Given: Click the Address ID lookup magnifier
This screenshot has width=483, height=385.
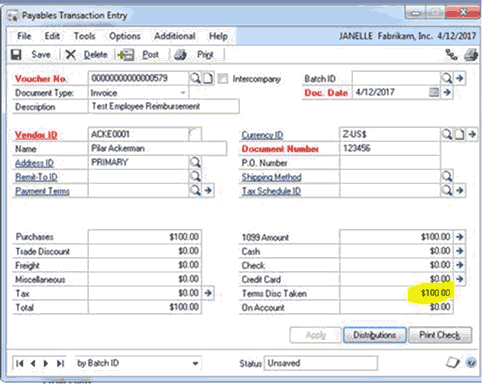Looking at the screenshot, I should click(195, 162).
